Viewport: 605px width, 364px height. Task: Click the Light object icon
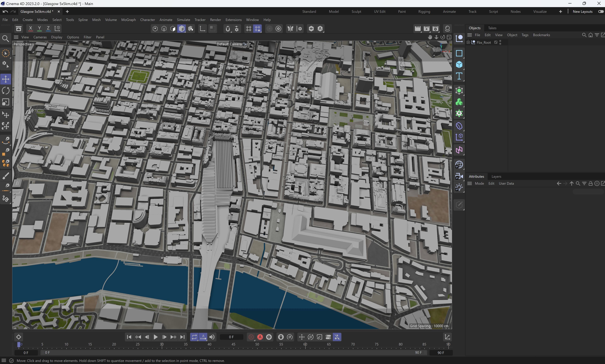(459, 188)
